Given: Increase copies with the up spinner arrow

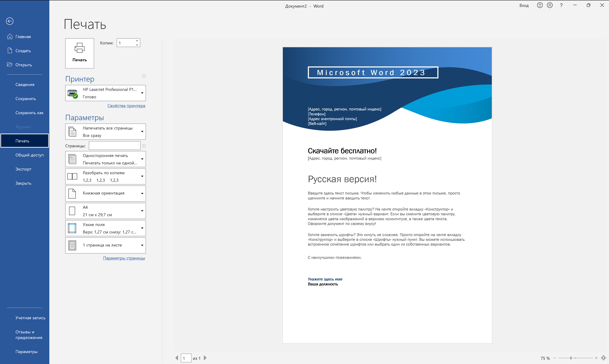Looking at the screenshot, I should [x=137, y=41].
